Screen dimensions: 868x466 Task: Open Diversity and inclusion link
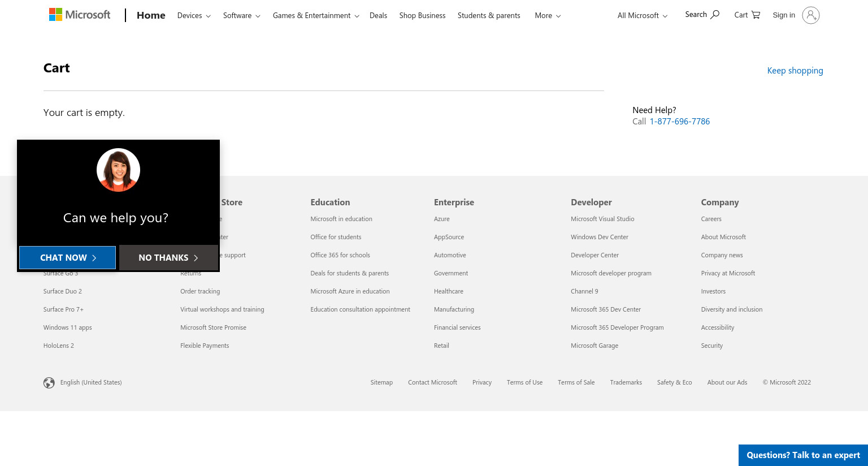[731, 309]
